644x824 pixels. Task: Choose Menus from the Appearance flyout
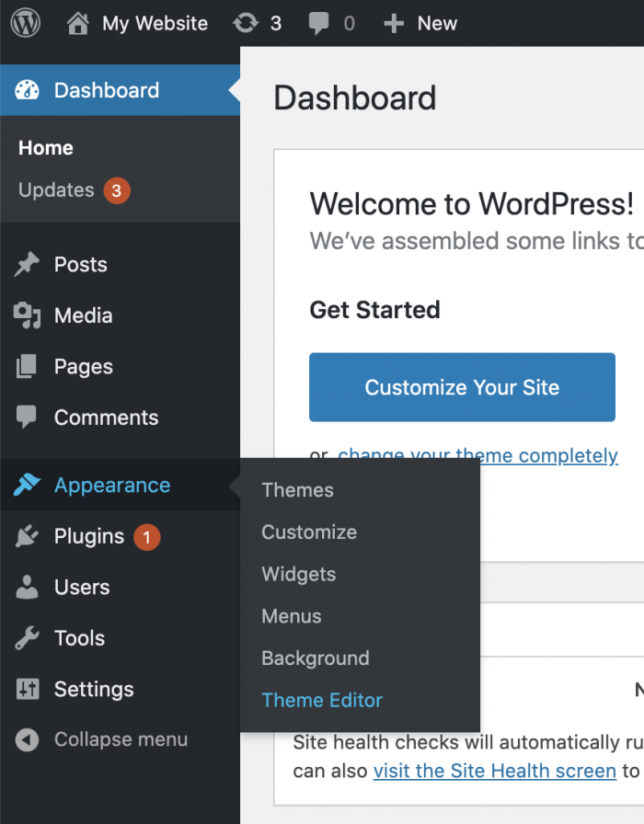(x=292, y=616)
